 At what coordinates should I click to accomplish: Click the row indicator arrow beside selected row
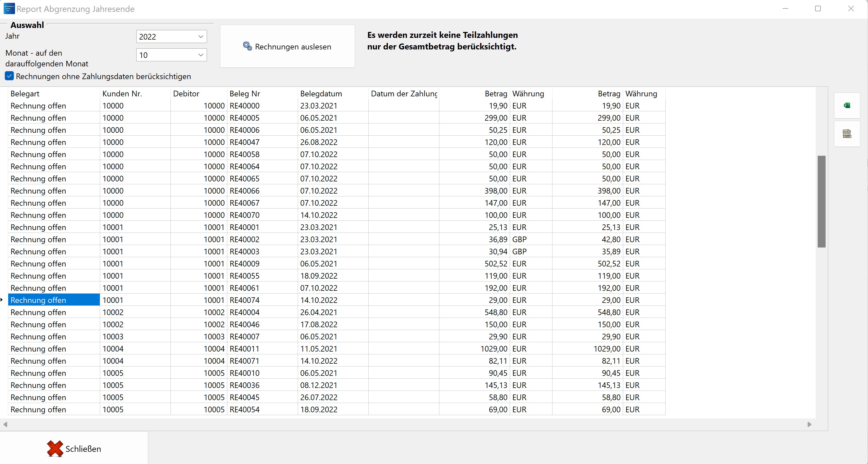click(x=2, y=300)
